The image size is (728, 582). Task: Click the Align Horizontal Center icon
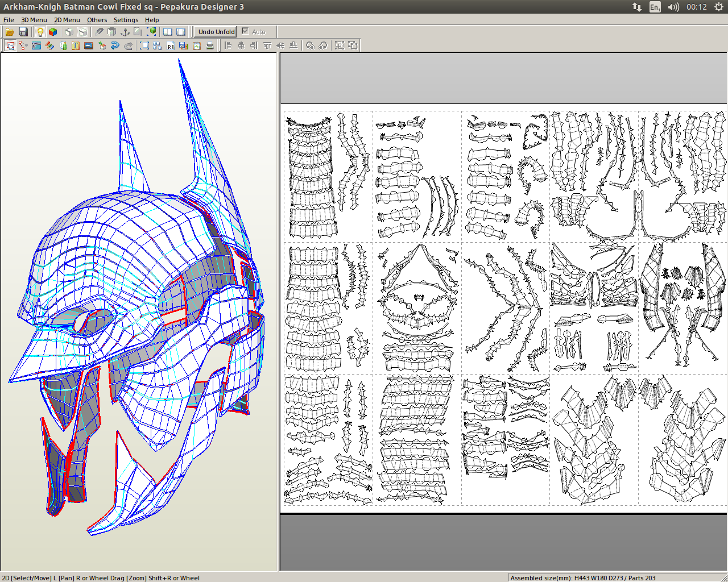click(x=241, y=45)
